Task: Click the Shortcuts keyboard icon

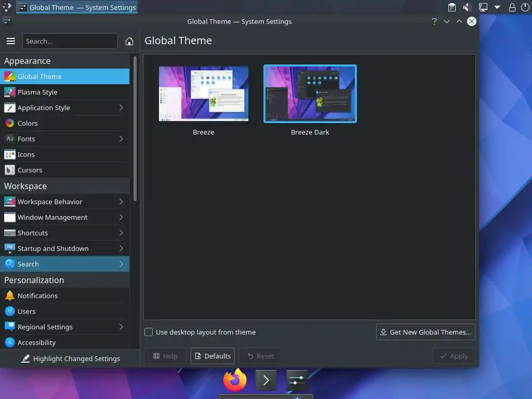Action: [9, 233]
